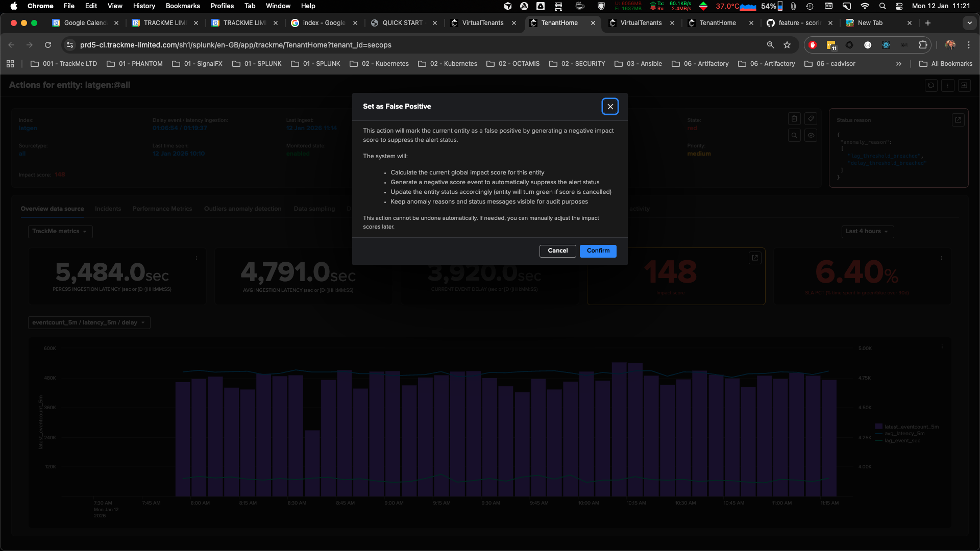Bookmark this page with star icon

pos(787,45)
